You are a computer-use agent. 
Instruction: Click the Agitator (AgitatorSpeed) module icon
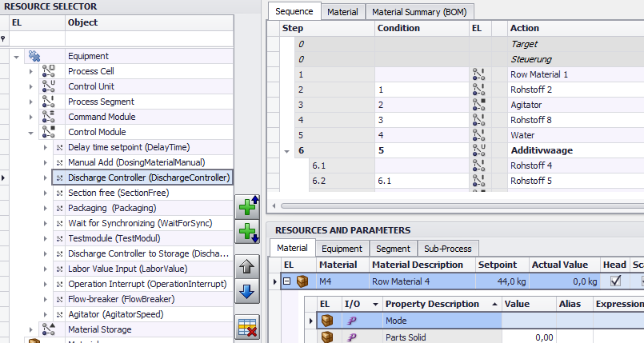tap(59, 315)
